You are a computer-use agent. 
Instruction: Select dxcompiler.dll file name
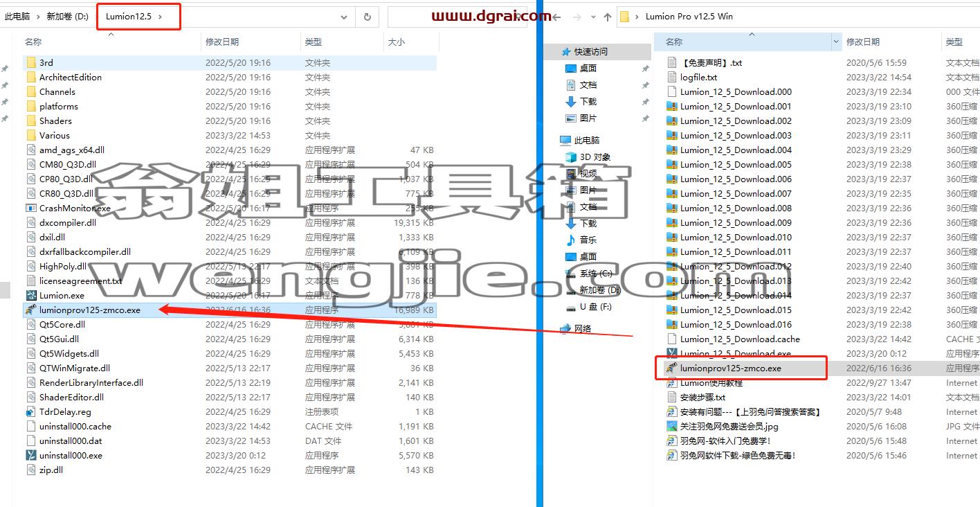[x=68, y=222]
